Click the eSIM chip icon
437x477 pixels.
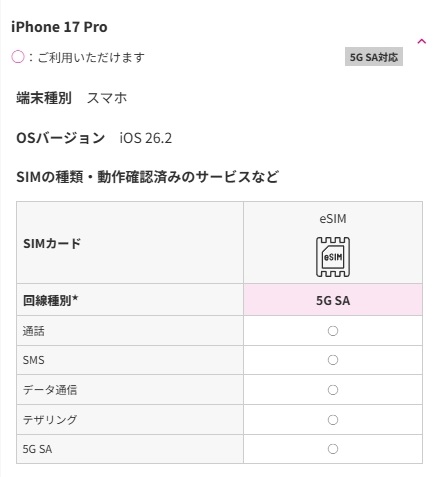[333, 257]
